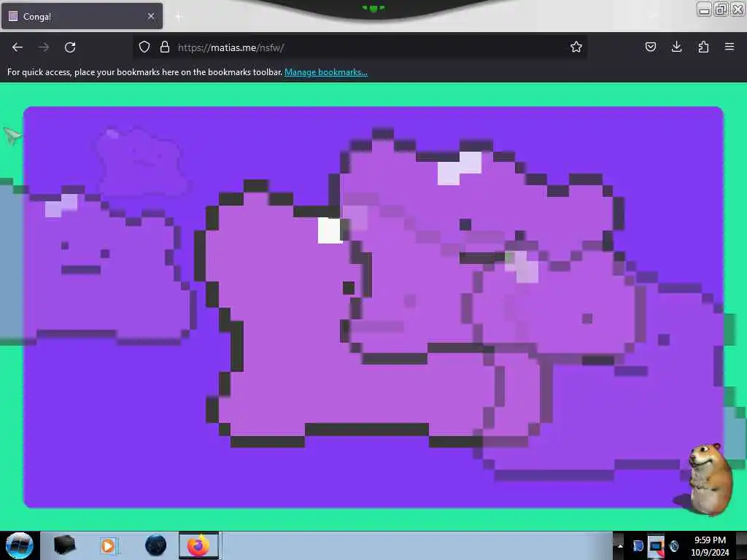The width and height of the screenshot is (747, 560).
Task: Close the Conga! tab
Action: pyautogui.click(x=151, y=16)
